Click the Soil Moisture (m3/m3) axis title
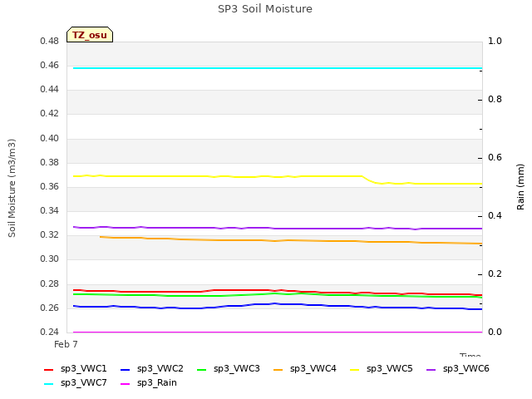Viewport: 532px width, 399px height. click(12, 188)
